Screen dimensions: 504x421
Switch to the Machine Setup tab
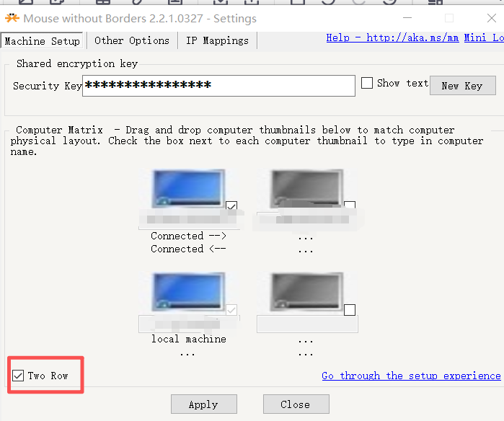(42, 41)
